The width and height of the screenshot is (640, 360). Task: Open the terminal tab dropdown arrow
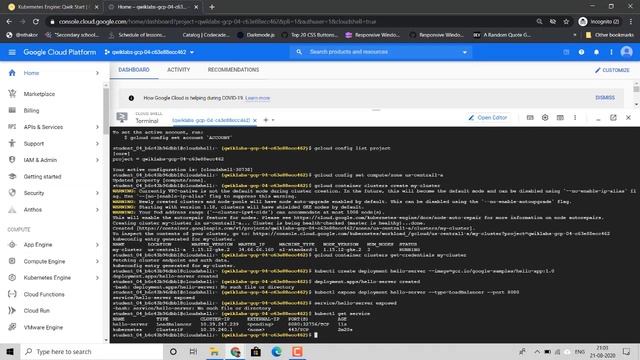pos(273,120)
